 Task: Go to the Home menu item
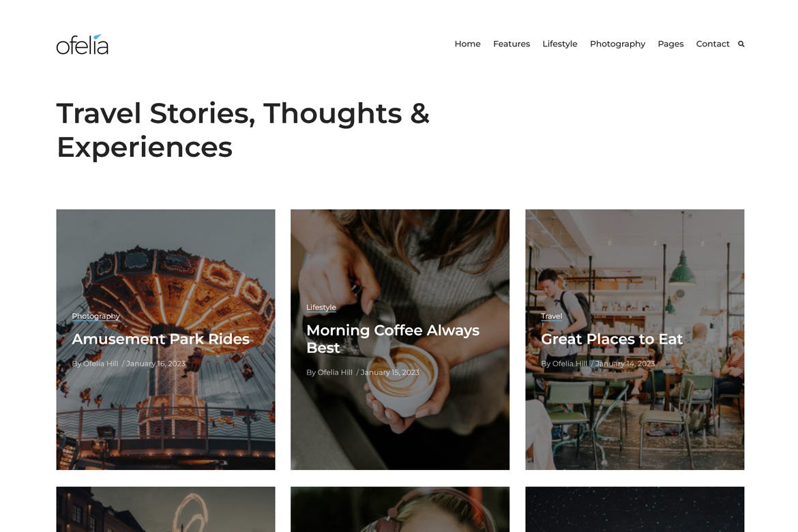coord(467,44)
